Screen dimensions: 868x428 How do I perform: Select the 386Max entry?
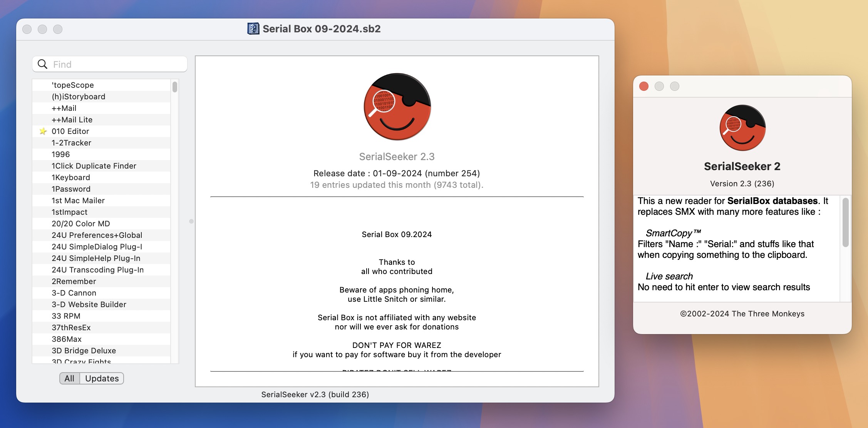(102, 339)
